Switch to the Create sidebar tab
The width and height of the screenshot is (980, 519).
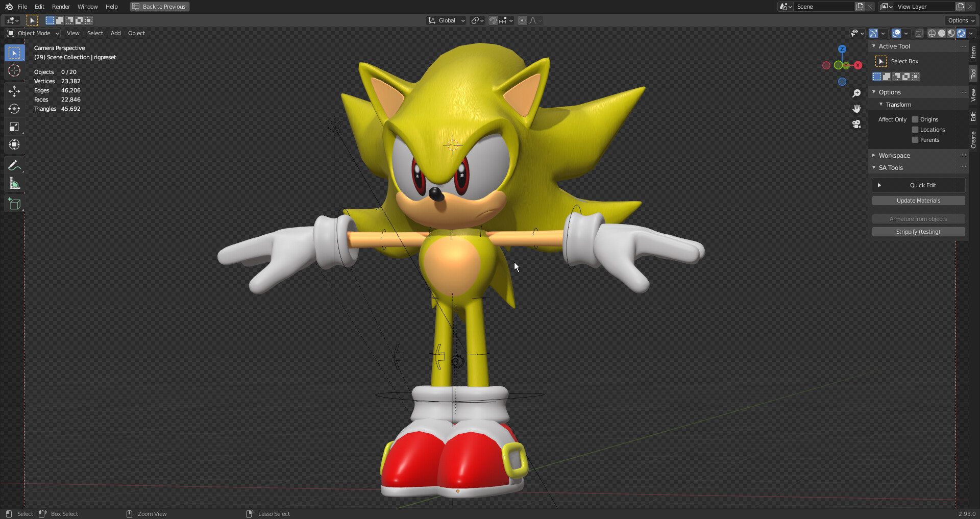click(974, 139)
